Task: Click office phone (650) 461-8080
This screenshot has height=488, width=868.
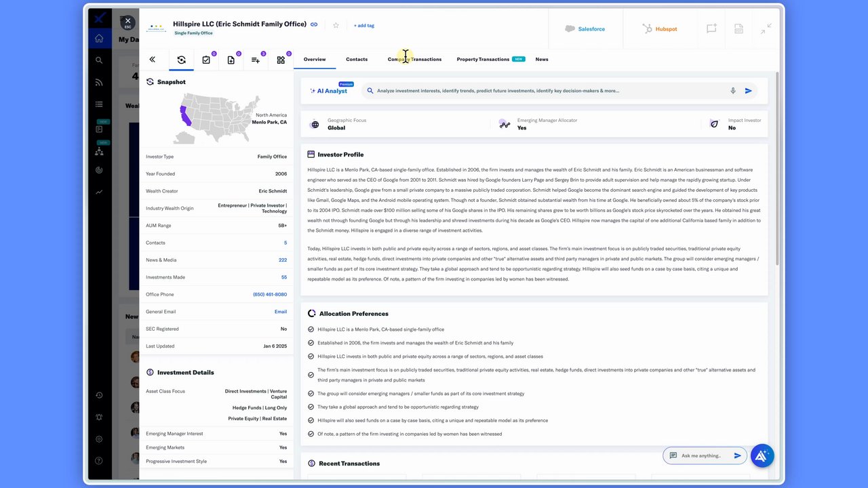Action: [x=270, y=295]
